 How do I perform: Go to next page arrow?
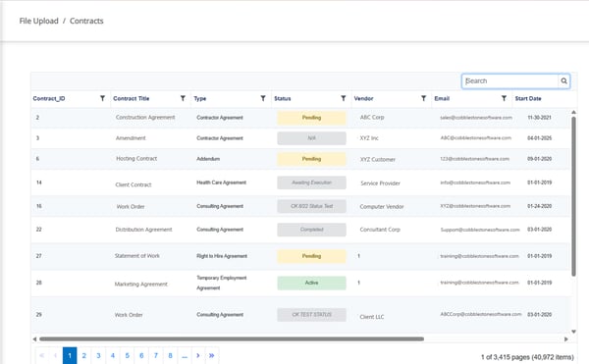click(198, 355)
